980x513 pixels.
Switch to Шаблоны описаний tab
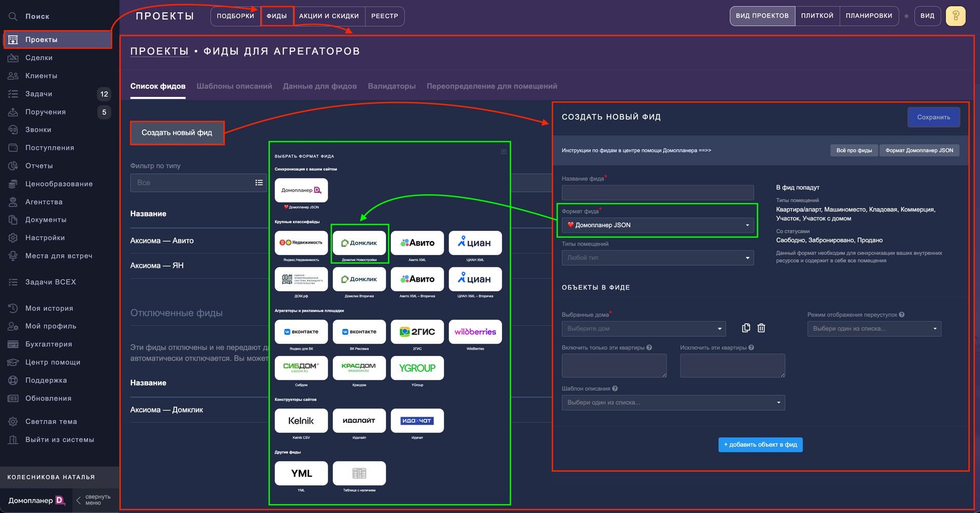coord(234,86)
